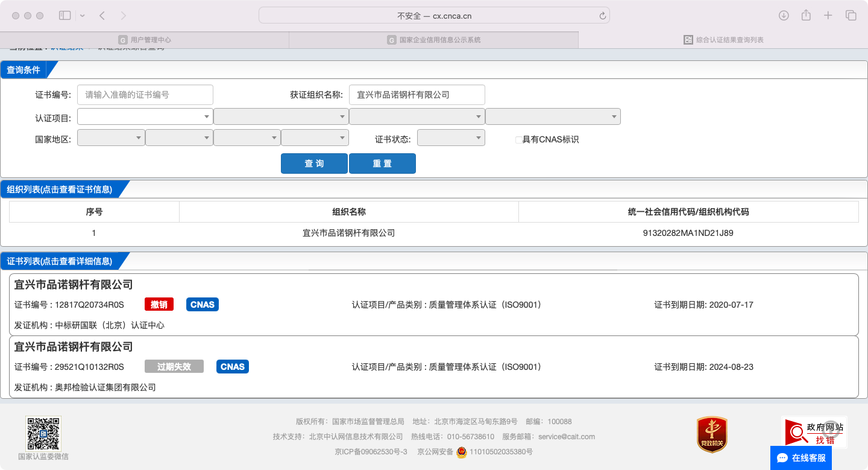Reload the page with the refresh icon
Screen dimensions: 868x470
point(602,16)
